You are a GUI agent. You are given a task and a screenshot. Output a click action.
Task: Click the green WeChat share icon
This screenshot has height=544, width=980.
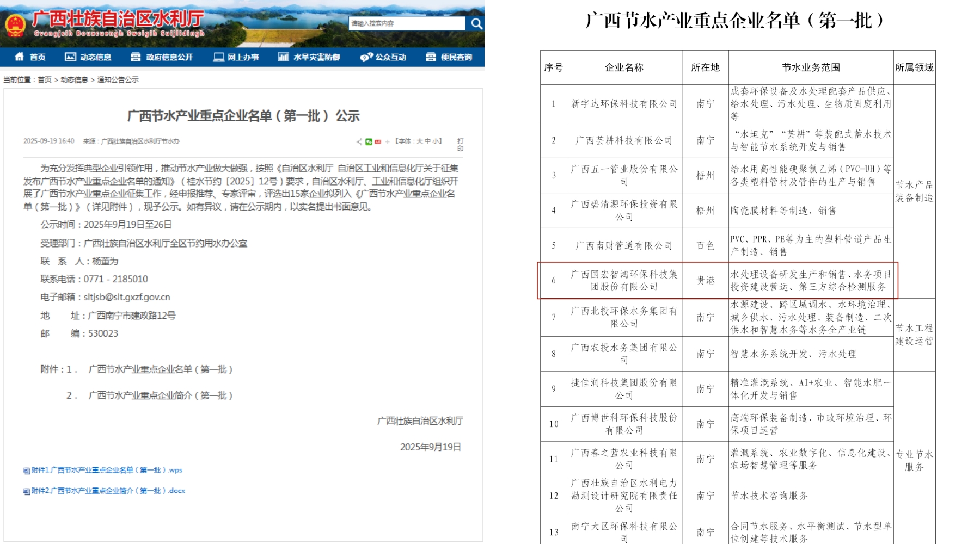coord(369,142)
